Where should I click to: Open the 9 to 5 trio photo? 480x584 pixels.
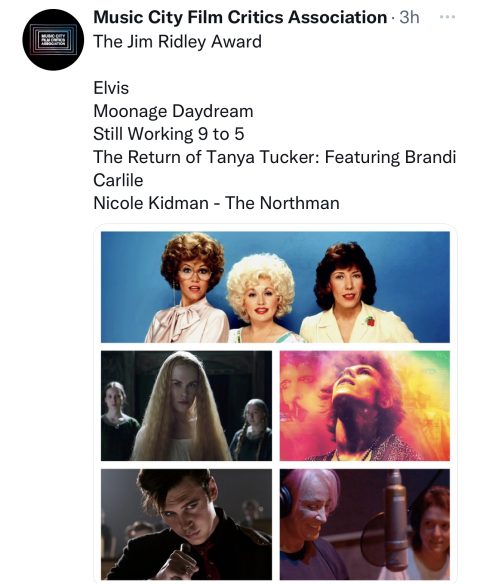pyautogui.click(x=275, y=287)
